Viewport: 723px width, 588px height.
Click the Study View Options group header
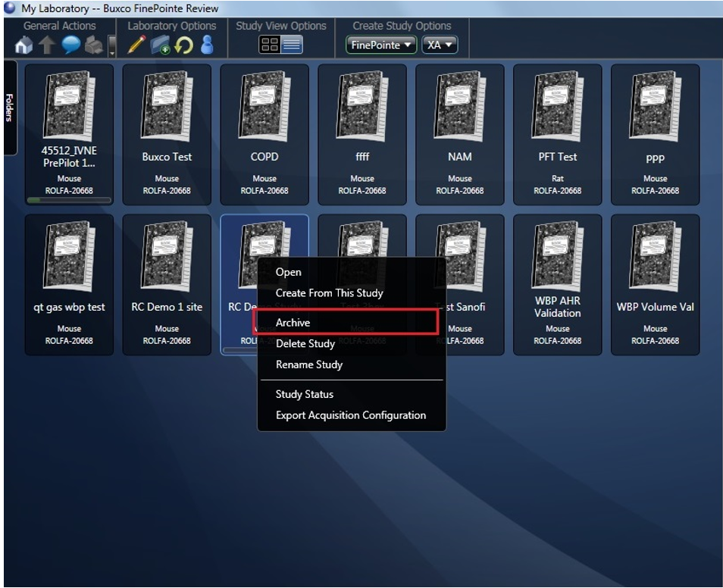click(281, 26)
